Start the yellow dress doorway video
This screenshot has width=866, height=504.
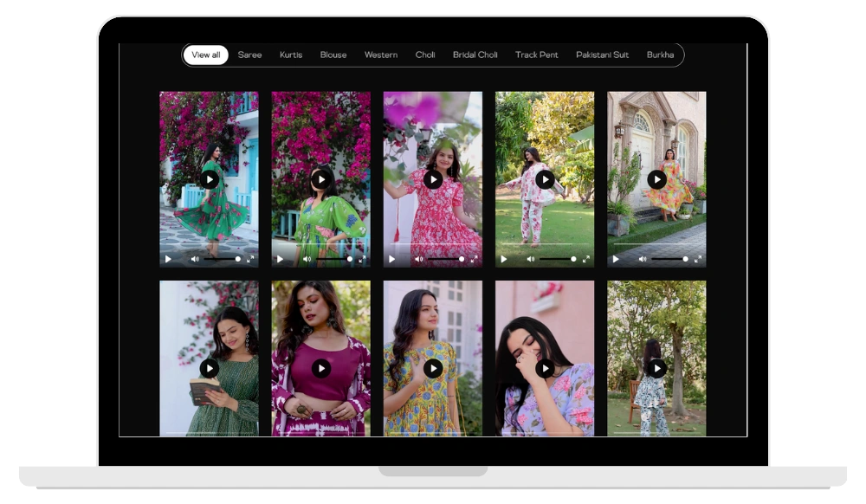point(656,179)
